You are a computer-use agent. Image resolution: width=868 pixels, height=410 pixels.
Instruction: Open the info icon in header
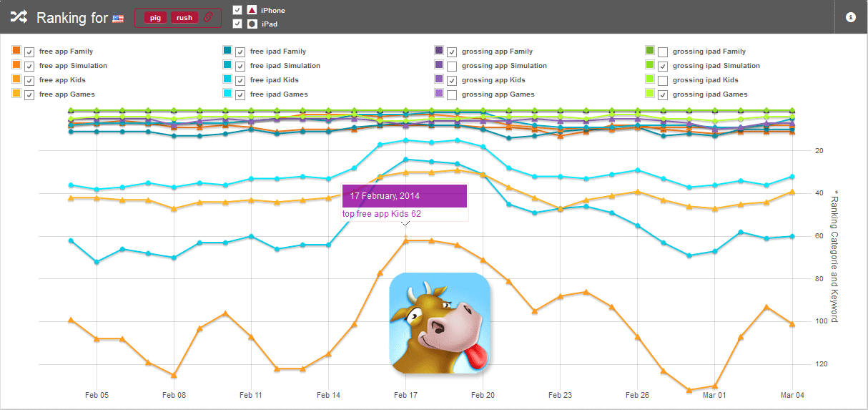tap(851, 18)
